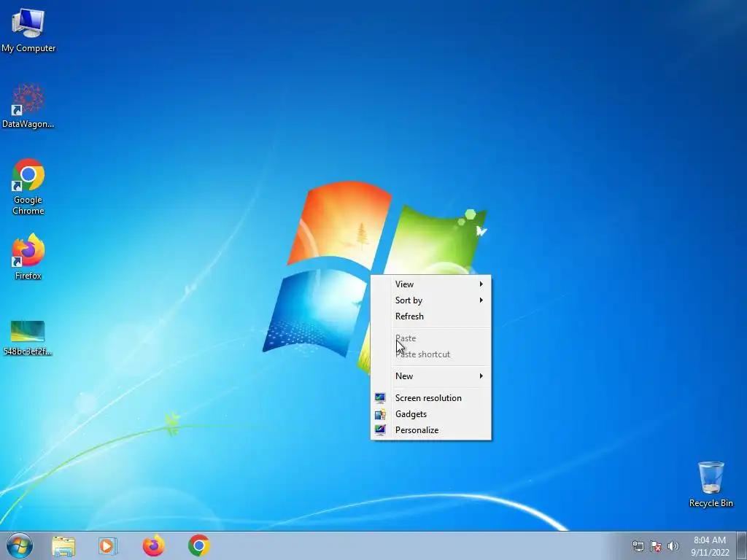Click the Sort by submenu arrow
Viewport: 747px width, 560px height.
[x=481, y=300]
